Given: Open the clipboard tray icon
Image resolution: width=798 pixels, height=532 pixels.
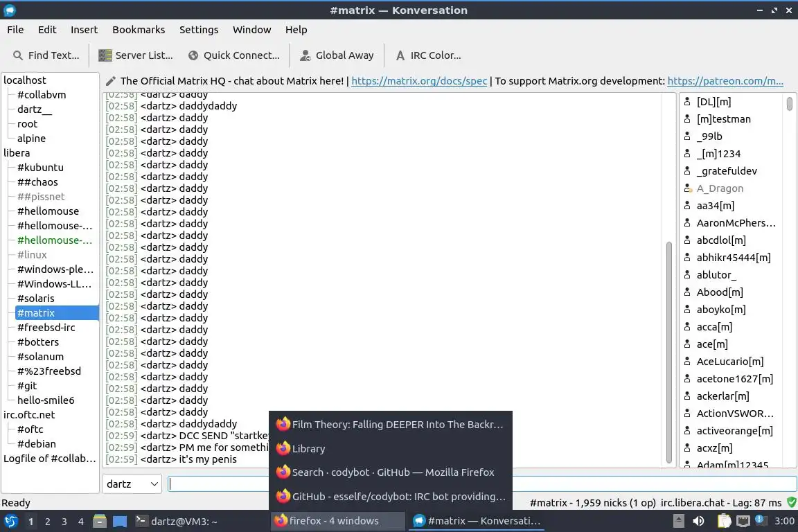Looking at the screenshot, I should point(724,521).
